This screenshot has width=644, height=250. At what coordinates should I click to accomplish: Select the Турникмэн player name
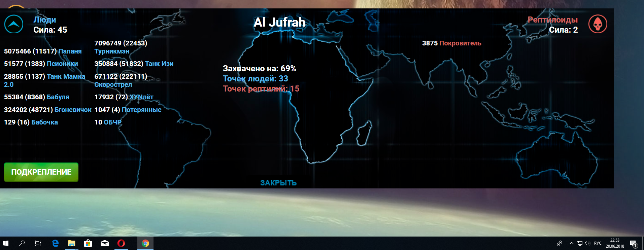[x=112, y=51]
